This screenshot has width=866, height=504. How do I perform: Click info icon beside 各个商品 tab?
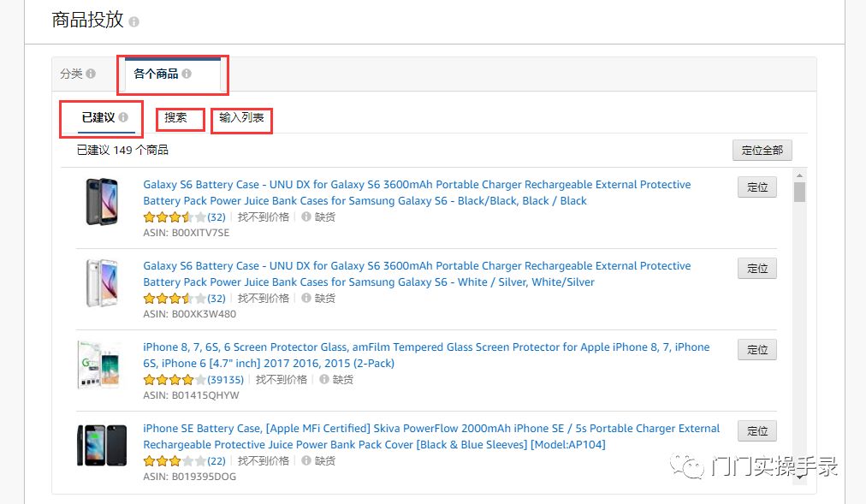187,74
